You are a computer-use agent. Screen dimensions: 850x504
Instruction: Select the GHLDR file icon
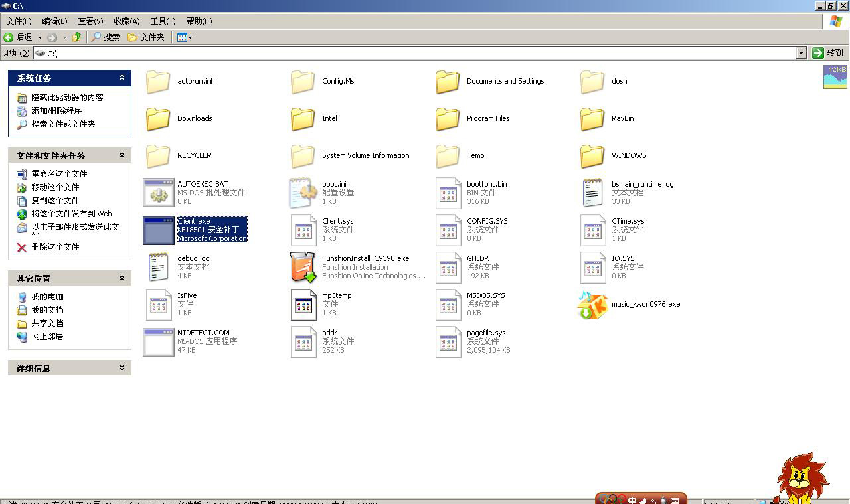point(448,267)
